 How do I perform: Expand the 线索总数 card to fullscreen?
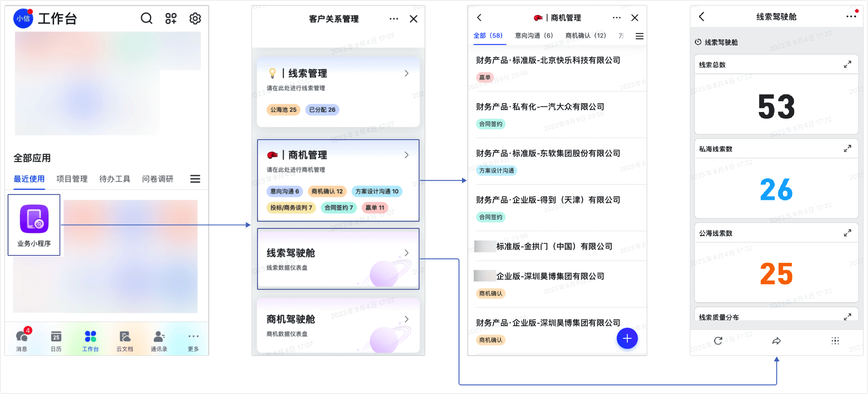pos(848,64)
